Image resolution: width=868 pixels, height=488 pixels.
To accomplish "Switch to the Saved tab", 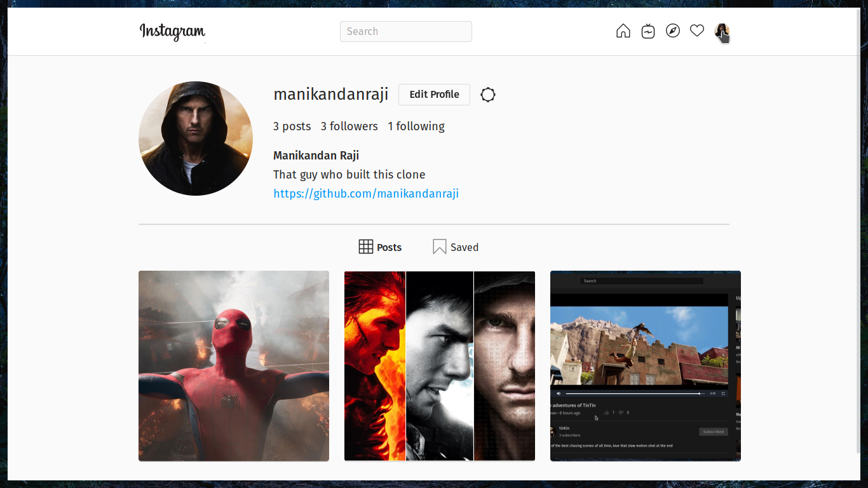I will (x=456, y=247).
